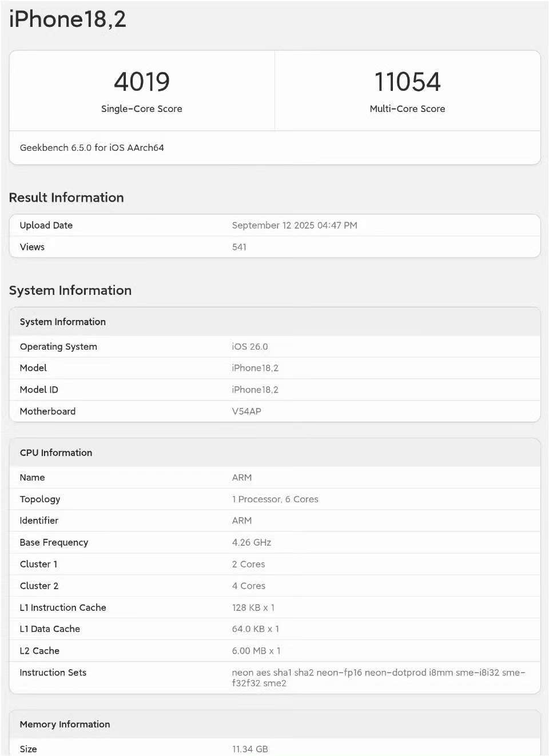The height and width of the screenshot is (756, 549).
Task: Select the Single-Core Score label
Action: pyautogui.click(x=142, y=109)
